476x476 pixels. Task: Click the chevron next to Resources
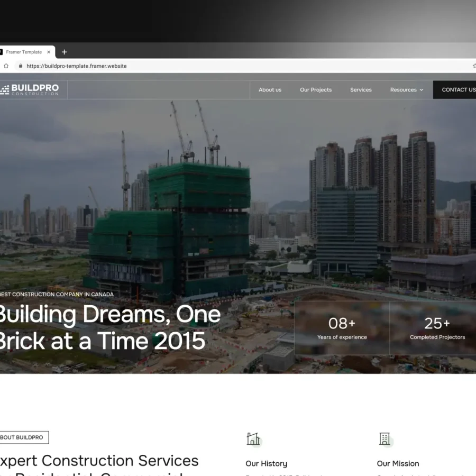point(422,90)
